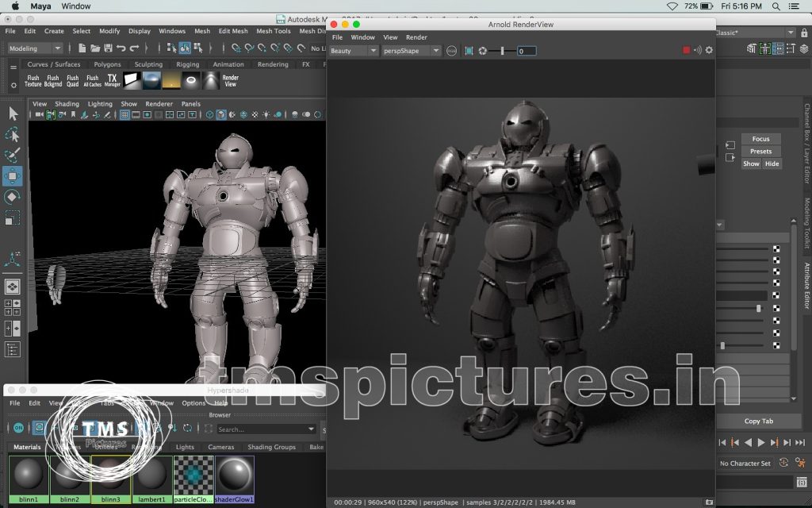Click the Render View shelf icon
The image size is (812, 508).
coord(230,81)
